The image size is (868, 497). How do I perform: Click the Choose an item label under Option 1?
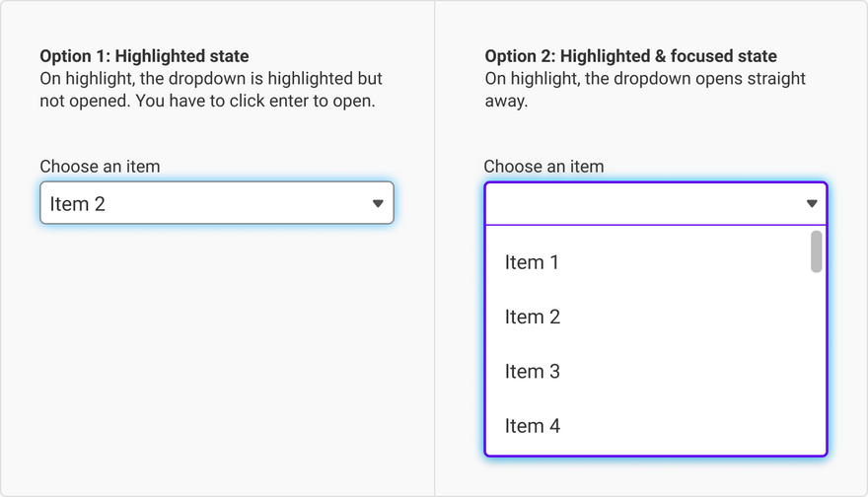[x=100, y=167]
